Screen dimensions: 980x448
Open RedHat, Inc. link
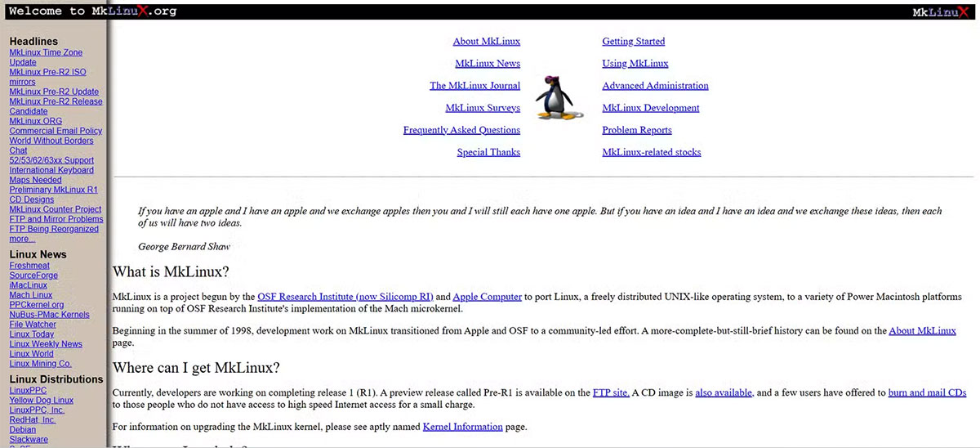point(33,420)
